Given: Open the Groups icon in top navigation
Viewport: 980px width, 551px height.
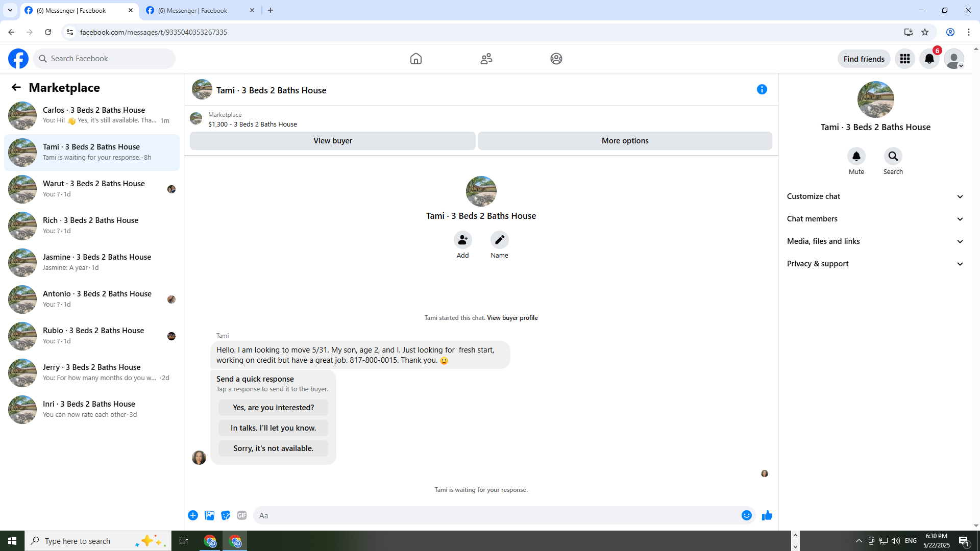Looking at the screenshot, I should [x=556, y=59].
